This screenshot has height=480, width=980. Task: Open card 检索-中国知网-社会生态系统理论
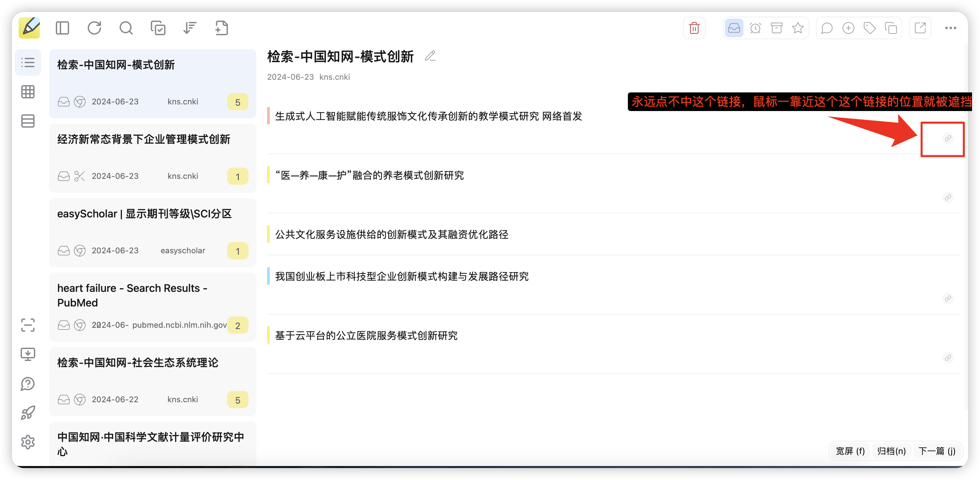152,381
